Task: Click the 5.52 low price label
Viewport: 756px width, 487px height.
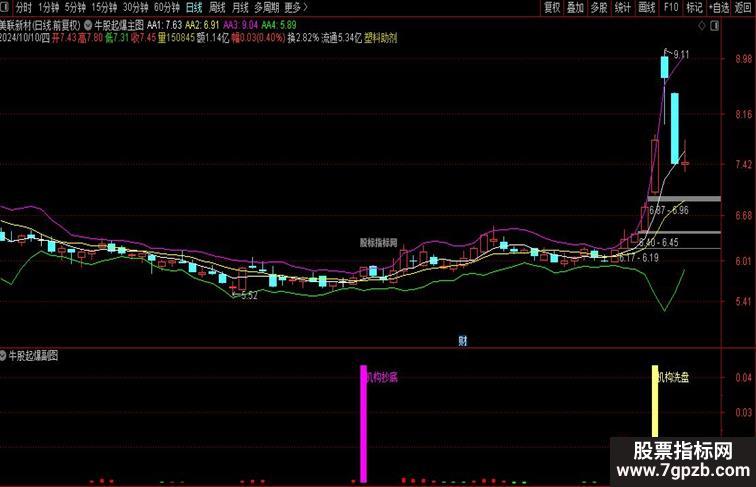Action: (249, 296)
